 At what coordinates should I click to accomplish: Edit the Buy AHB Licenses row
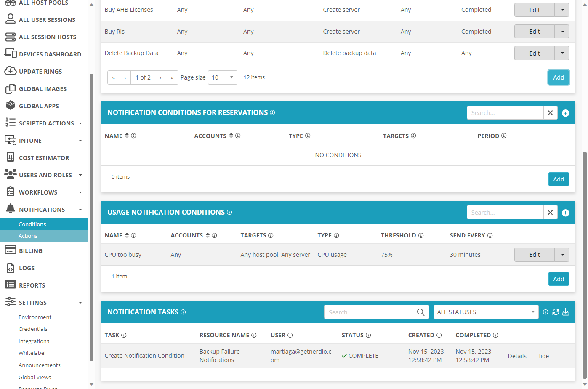(x=535, y=10)
